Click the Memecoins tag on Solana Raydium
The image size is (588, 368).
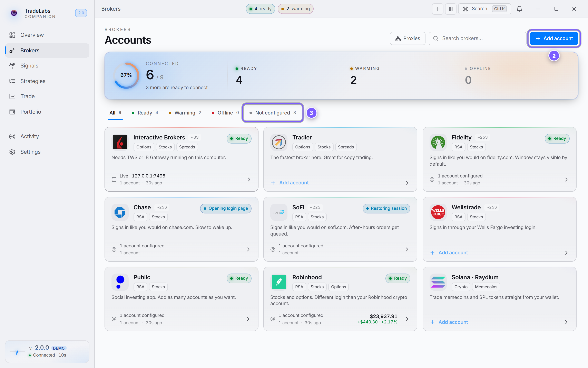click(486, 287)
